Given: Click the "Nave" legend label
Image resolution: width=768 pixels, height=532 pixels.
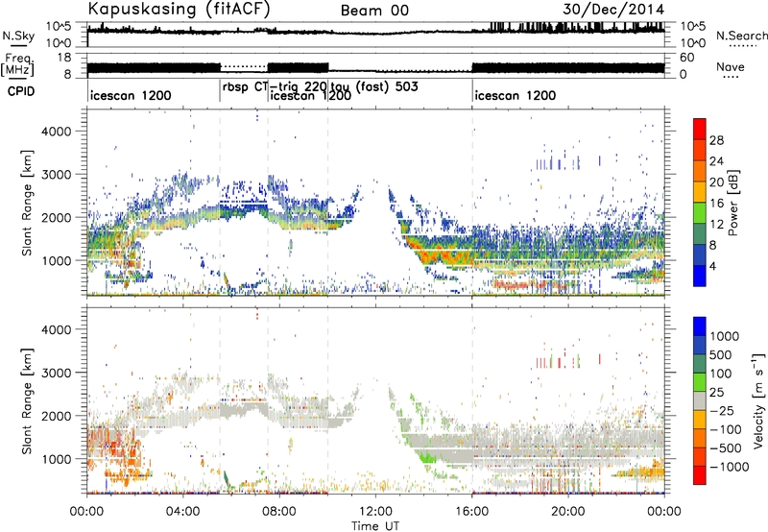Looking at the screenshot, I should (x=731, y=66).
